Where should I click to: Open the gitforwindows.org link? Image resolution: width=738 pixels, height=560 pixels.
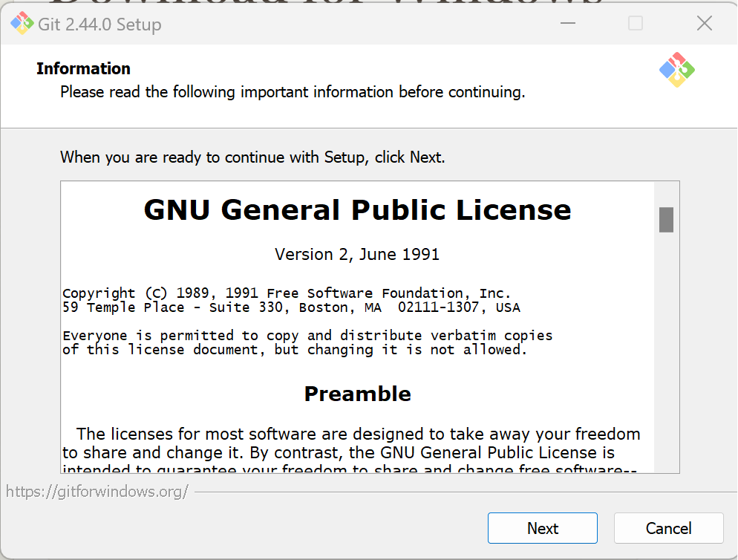pos(97,492)
